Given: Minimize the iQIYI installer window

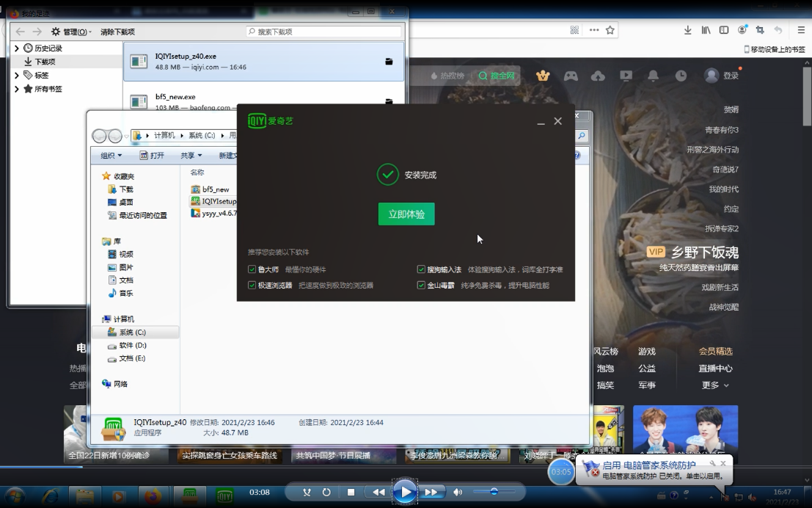Looking at the screenshot, I should pyautogui.click(x=541, y=121).
